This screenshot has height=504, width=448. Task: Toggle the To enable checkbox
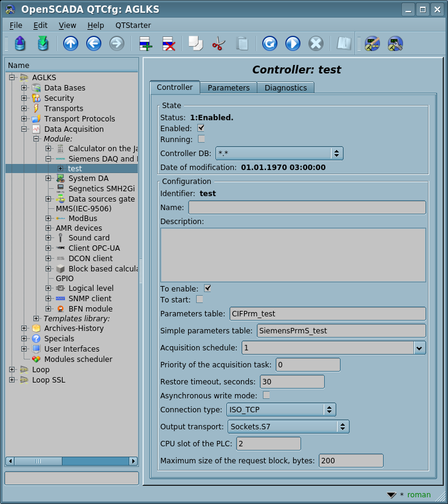coord(208,288)
